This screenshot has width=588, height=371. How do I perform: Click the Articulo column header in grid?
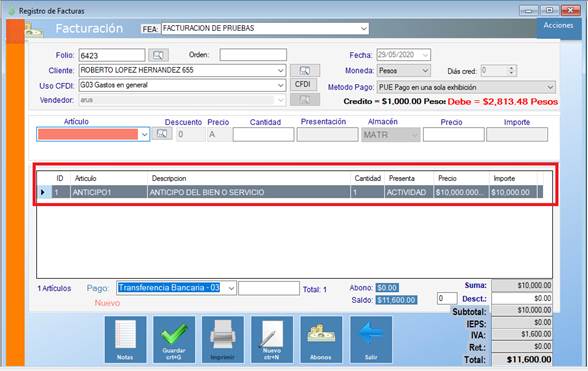(108, 178)
